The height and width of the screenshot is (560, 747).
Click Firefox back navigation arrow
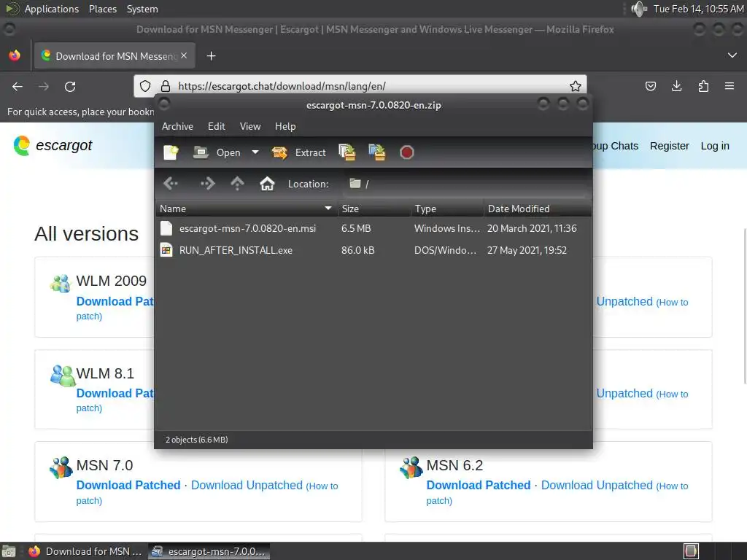tap(18, 87)
